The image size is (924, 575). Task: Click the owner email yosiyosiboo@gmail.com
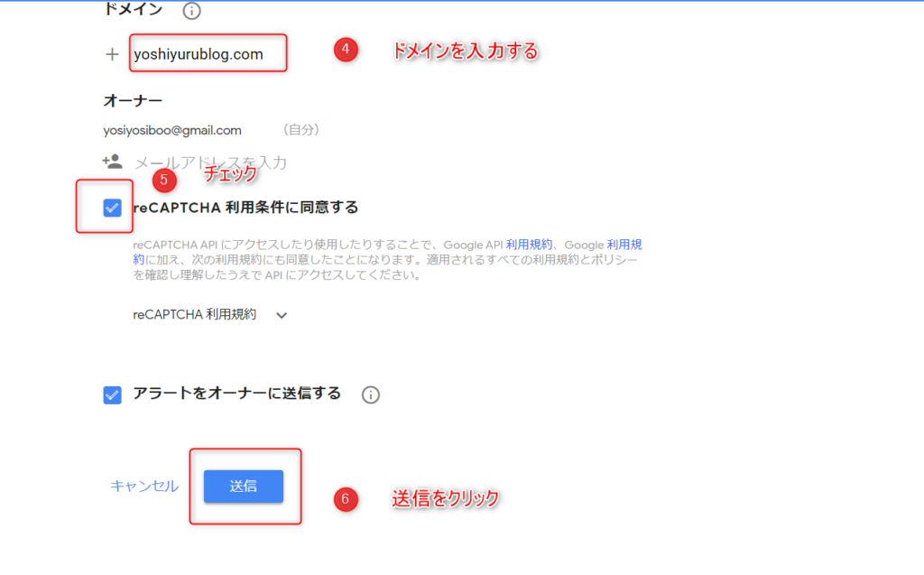[x=172, y=130]
